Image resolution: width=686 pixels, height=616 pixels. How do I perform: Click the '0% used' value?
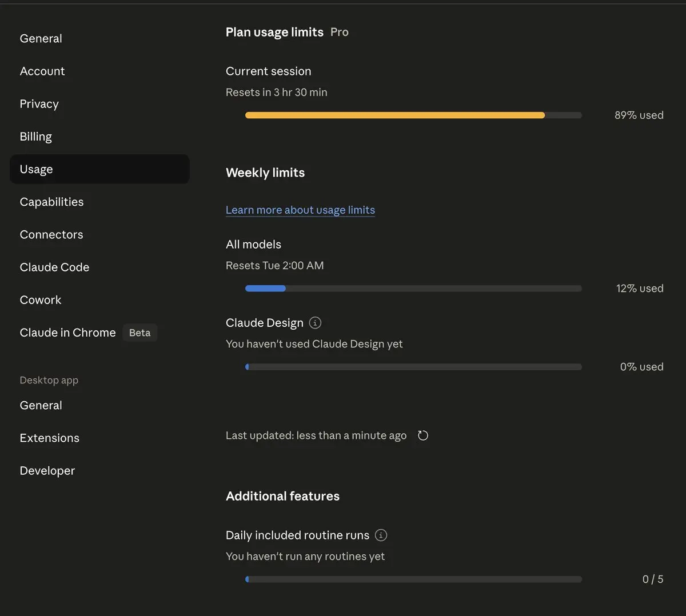pyautogui.click(x=642, y=366)
